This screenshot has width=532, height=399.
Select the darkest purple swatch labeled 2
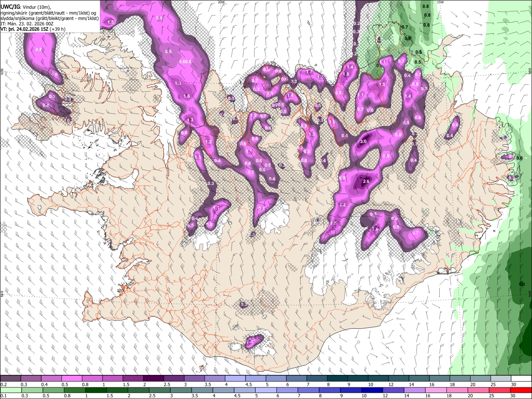tap(153, 379)
